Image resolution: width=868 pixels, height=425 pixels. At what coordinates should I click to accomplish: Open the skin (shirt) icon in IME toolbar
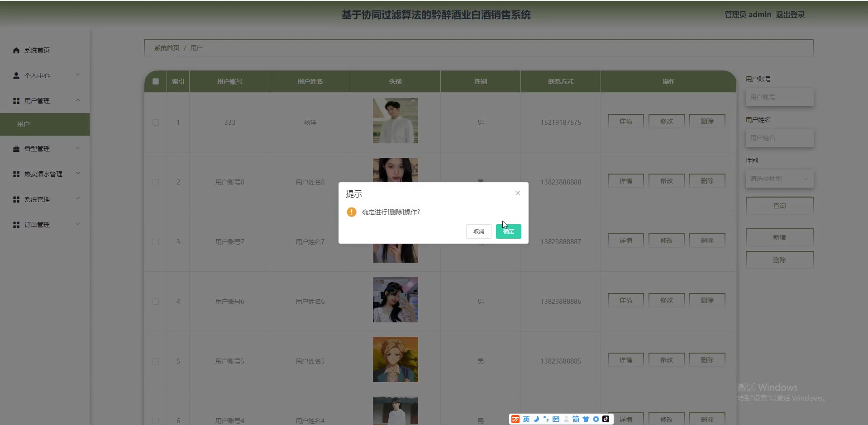coord(586,419)
